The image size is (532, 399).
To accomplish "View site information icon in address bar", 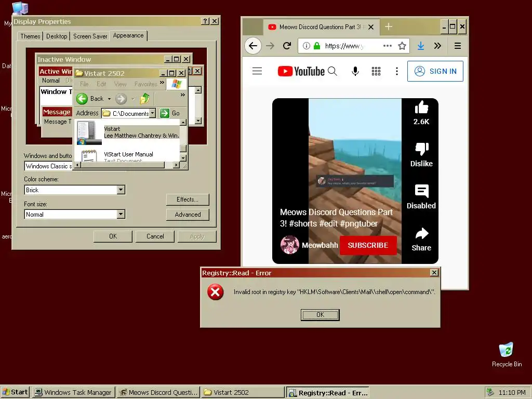I will coord(306,46).
